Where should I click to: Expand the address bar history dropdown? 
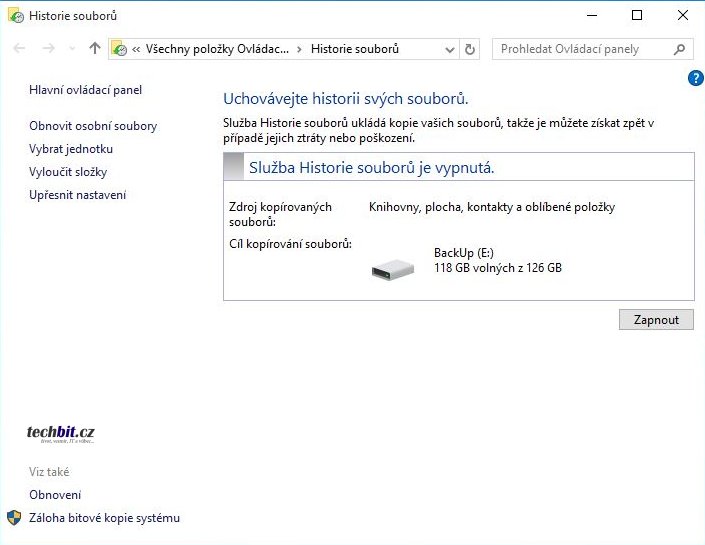449,49
